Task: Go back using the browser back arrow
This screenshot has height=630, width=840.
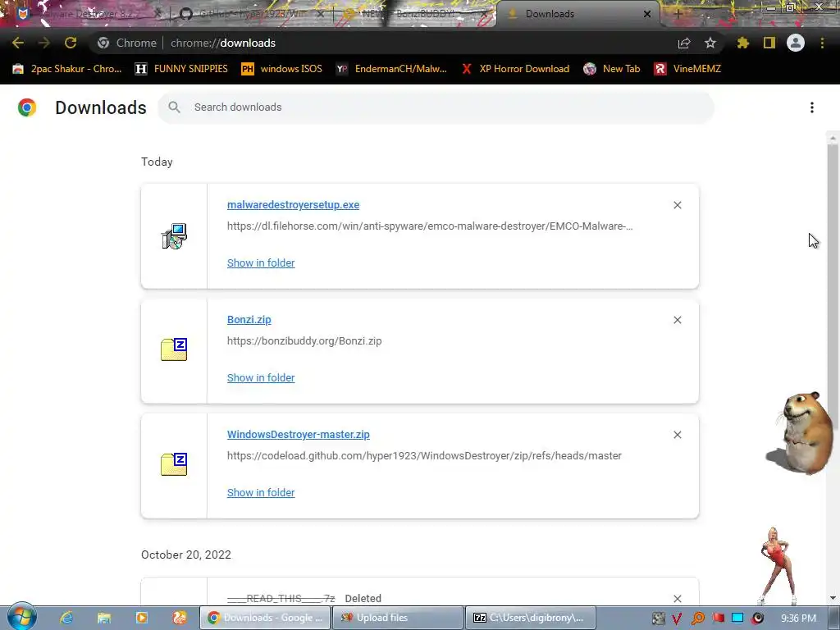Action: click(x=18, y=43)
